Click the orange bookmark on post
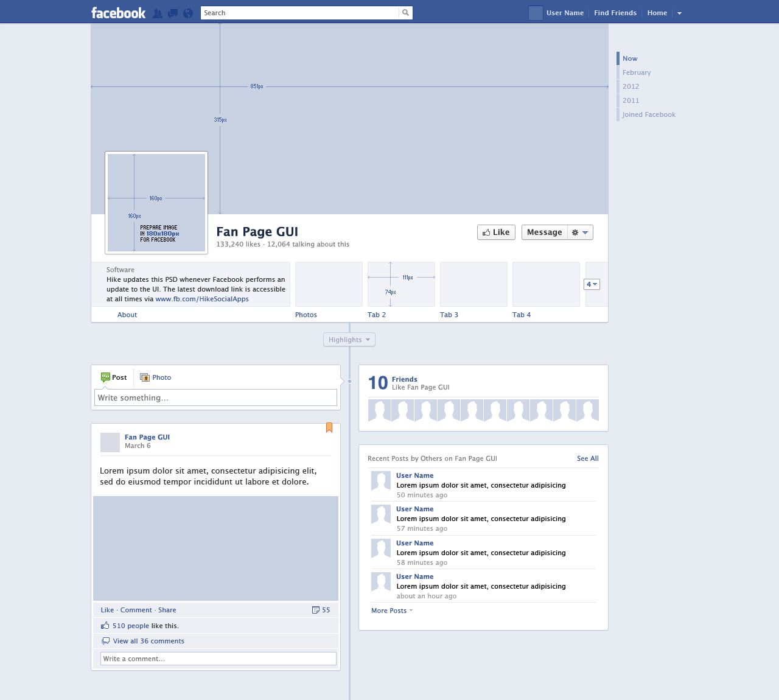779x700 pixels. point(329,427)
